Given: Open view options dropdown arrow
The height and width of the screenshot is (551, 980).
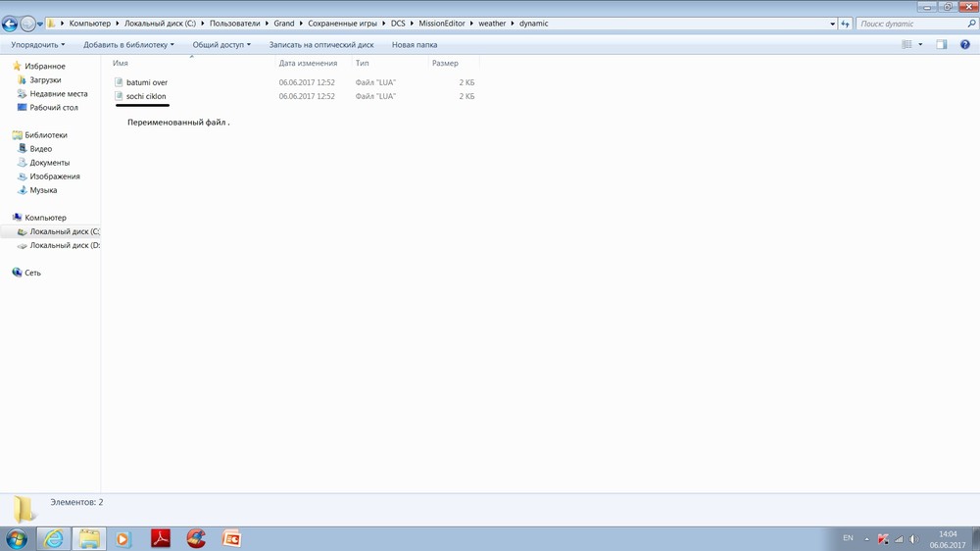Looking at the screenshot, I should [x=920, y=44].
